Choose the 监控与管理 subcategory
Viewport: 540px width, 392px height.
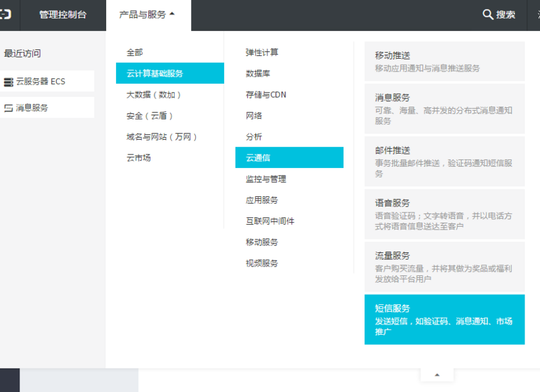[290, 179]
